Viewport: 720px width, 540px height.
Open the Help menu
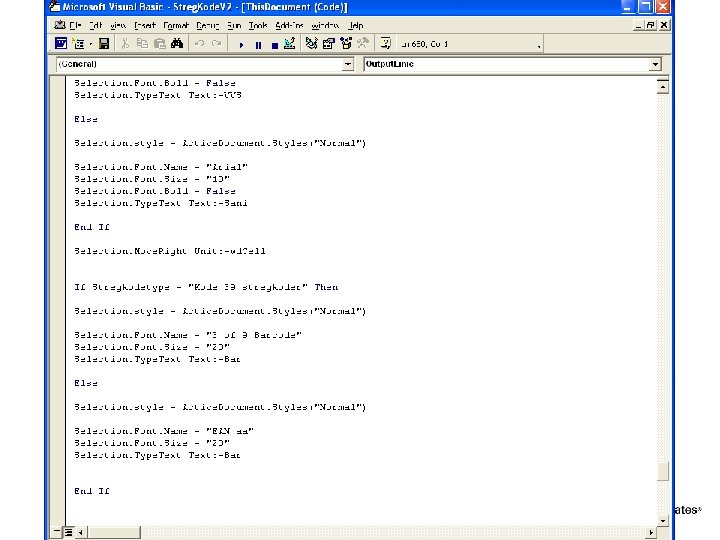coord(355,26)
